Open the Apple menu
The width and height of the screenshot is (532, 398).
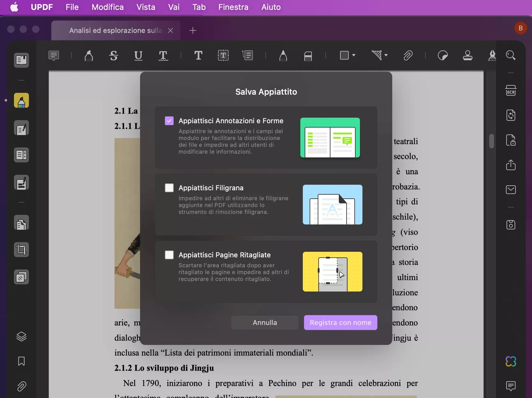pyautogui.click(x=14, y=7)
